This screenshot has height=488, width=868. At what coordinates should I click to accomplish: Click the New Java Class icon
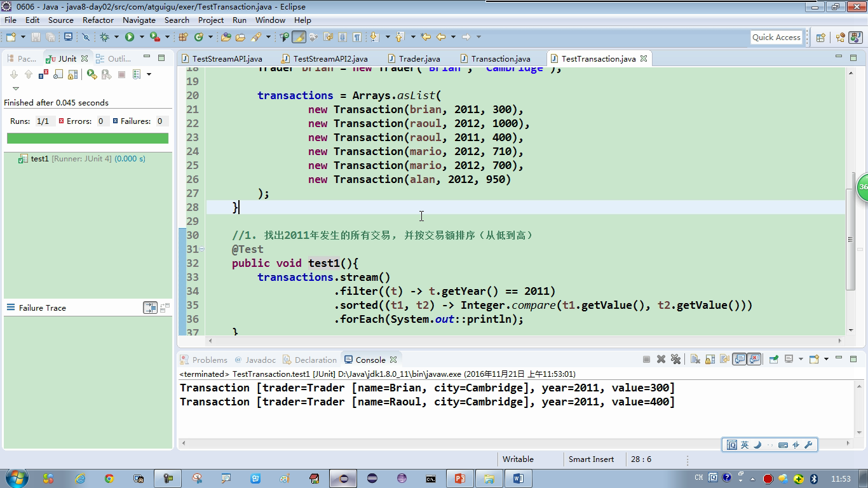[199, 37]
